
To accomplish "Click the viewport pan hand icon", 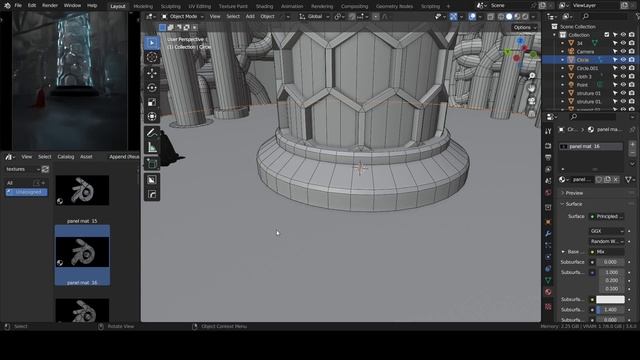I will pyautogui.click(x=531, y=88).
